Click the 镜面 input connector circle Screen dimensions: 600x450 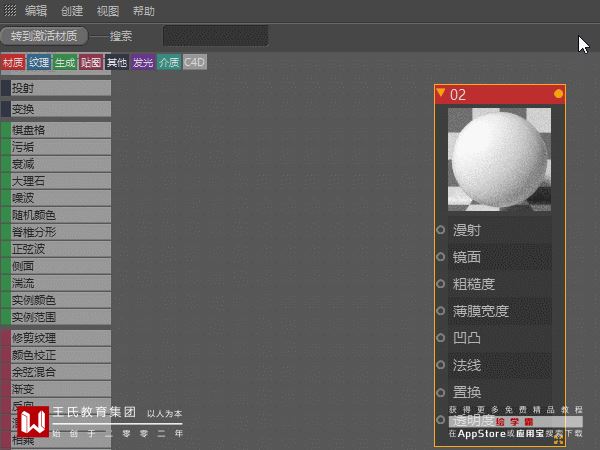click(440, 257)
